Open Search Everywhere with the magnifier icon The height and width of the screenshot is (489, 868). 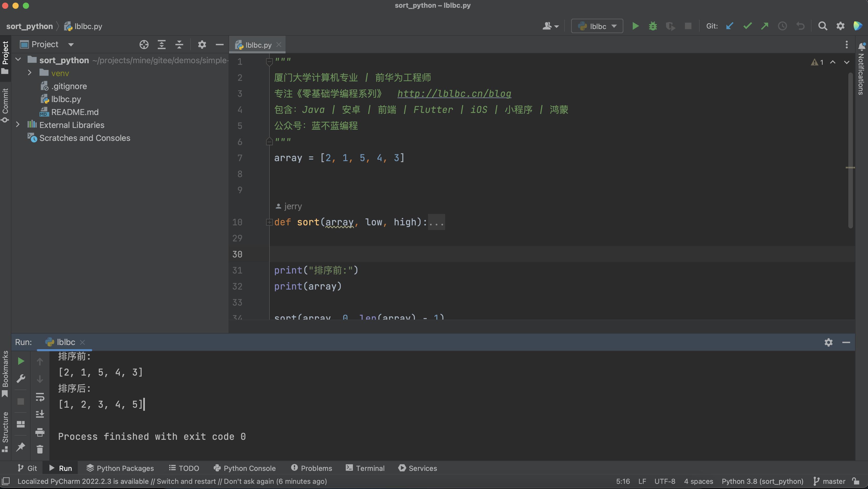[822, 26]
